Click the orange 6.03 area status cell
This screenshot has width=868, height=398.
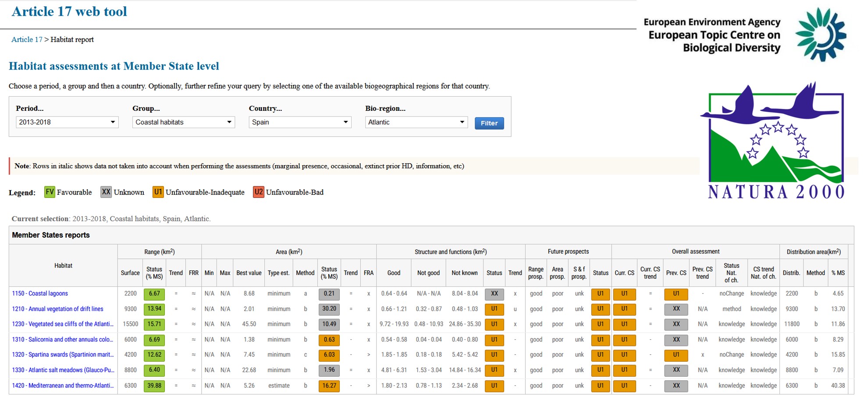pyautogui.click(x=329, y=355)
